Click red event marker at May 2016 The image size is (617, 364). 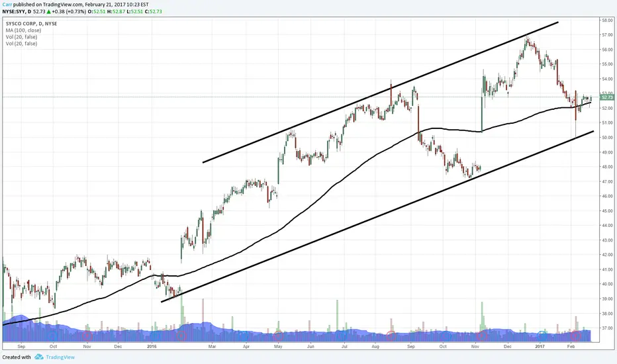pyautogui.click(x=278, y=336)
